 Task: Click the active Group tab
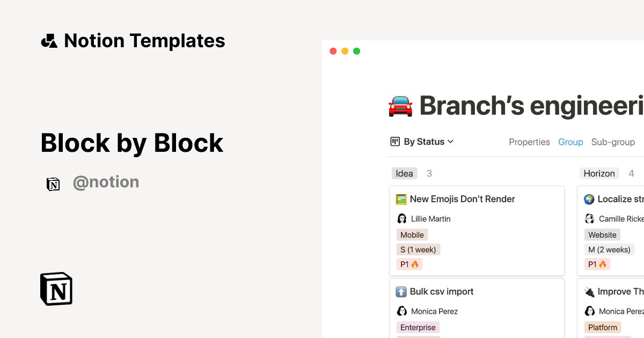point(570,142)
